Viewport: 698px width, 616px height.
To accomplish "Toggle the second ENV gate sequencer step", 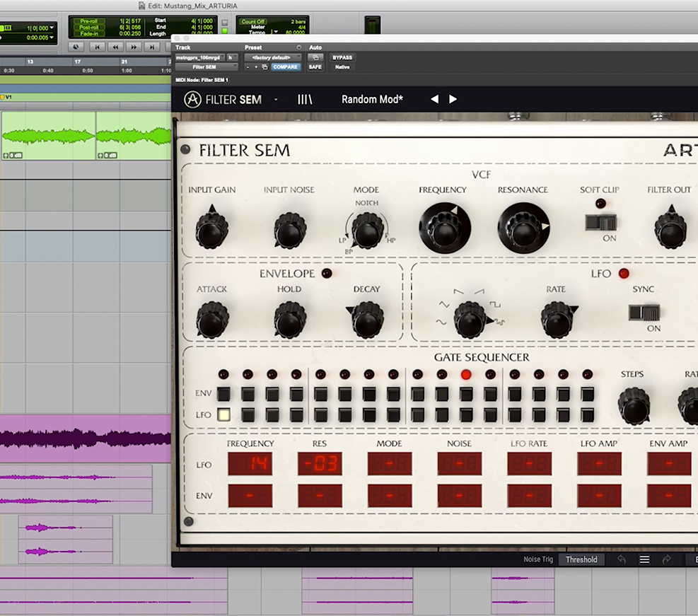I will tap(248, 394).
